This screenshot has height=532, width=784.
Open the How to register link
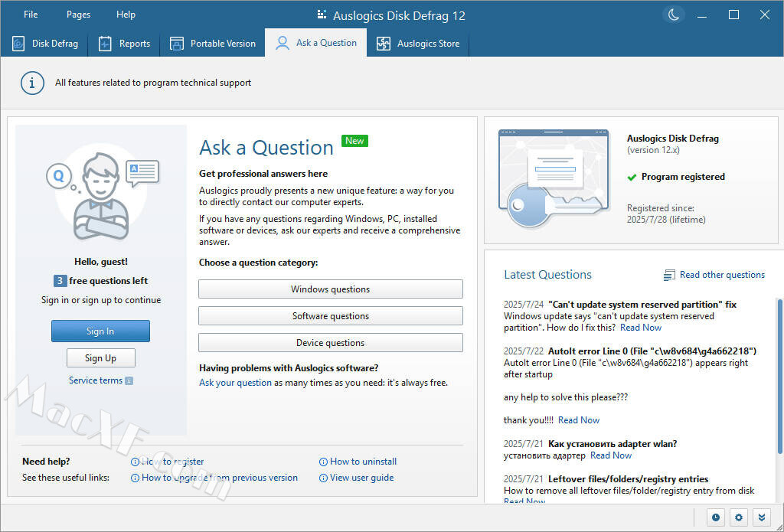pos(172,462)
